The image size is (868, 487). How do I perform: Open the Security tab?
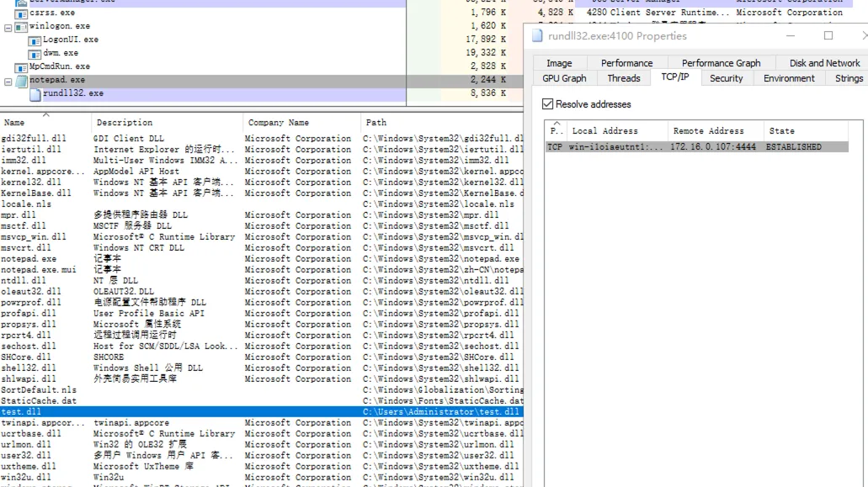(x=726, y=78)
